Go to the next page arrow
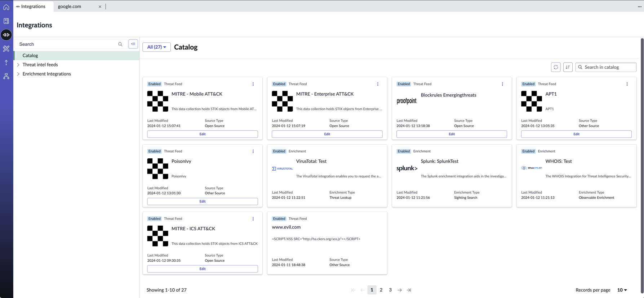 400,290
